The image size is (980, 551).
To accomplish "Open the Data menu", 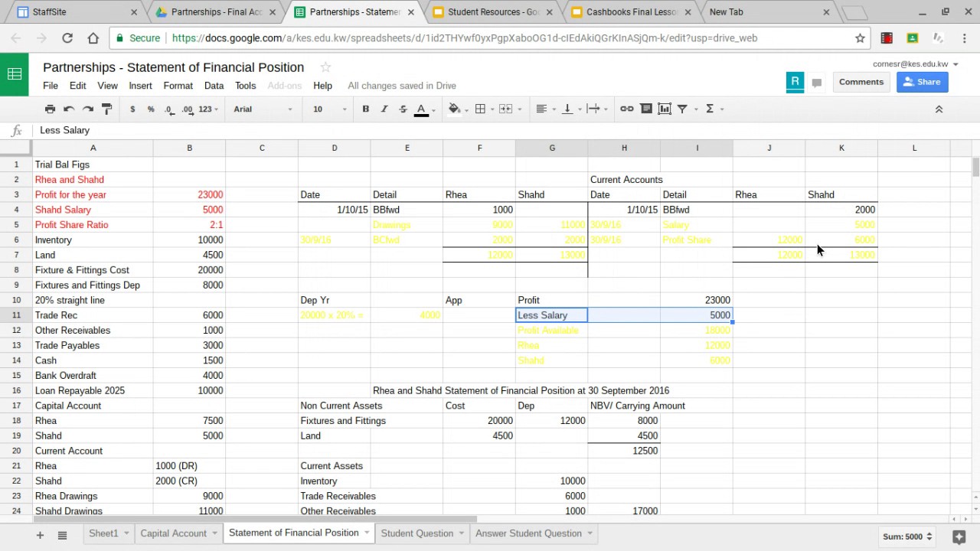I will pyautogui.click(x=214, y=86).
